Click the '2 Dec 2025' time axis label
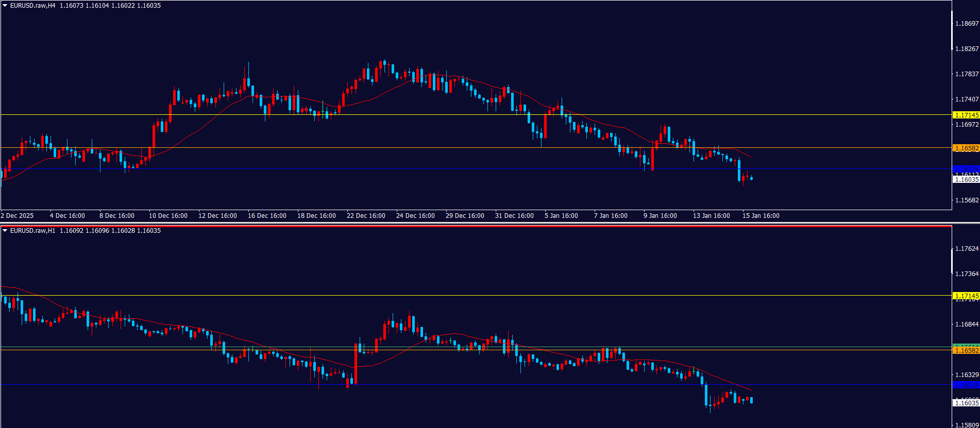This screenshot has height=428, width=980. [18, 216]
